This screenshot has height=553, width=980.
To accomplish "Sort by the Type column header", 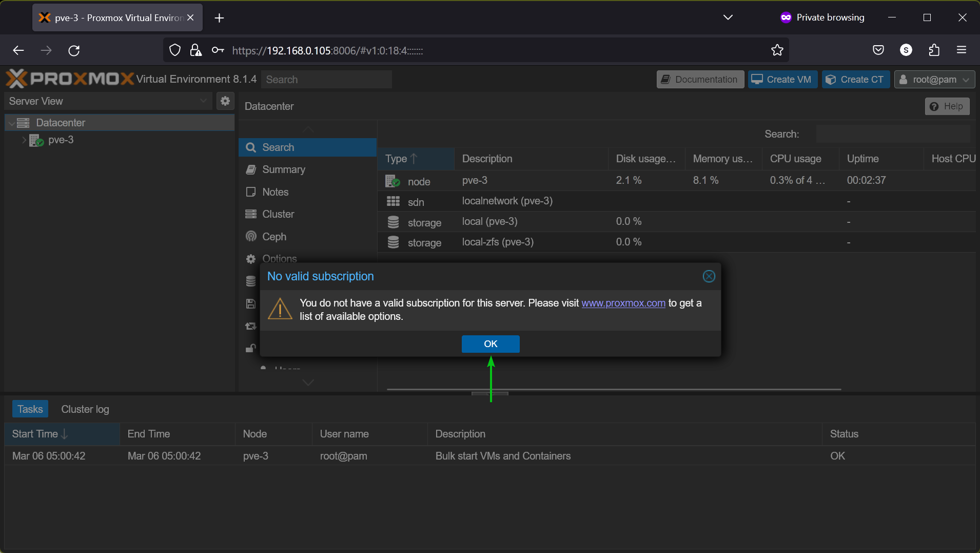I will pos(416,159).
